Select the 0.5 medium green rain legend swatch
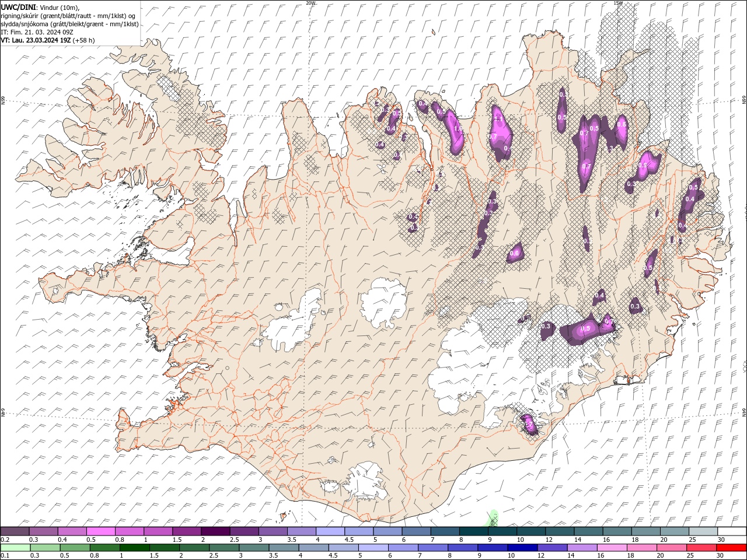 (75, 548)
